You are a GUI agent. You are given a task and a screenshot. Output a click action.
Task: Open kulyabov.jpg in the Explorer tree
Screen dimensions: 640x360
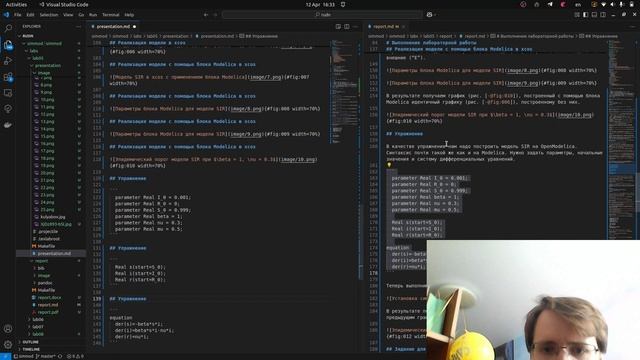[52, 217]
